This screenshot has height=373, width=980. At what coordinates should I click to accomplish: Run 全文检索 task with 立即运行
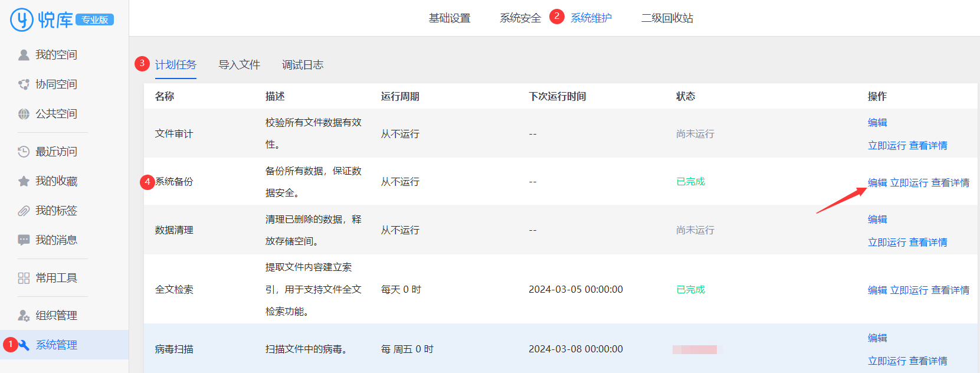[909, 290]
